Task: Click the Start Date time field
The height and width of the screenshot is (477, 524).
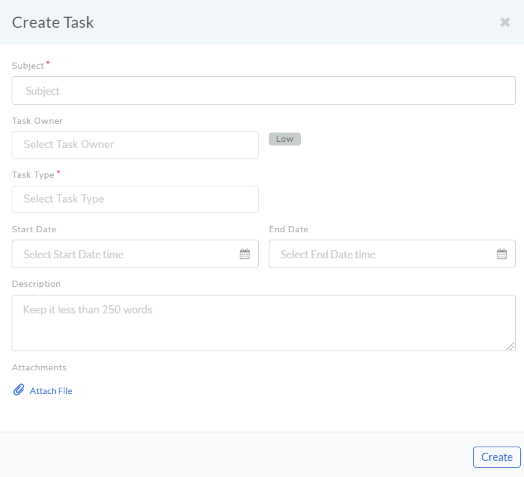Action: coord(135,254)
